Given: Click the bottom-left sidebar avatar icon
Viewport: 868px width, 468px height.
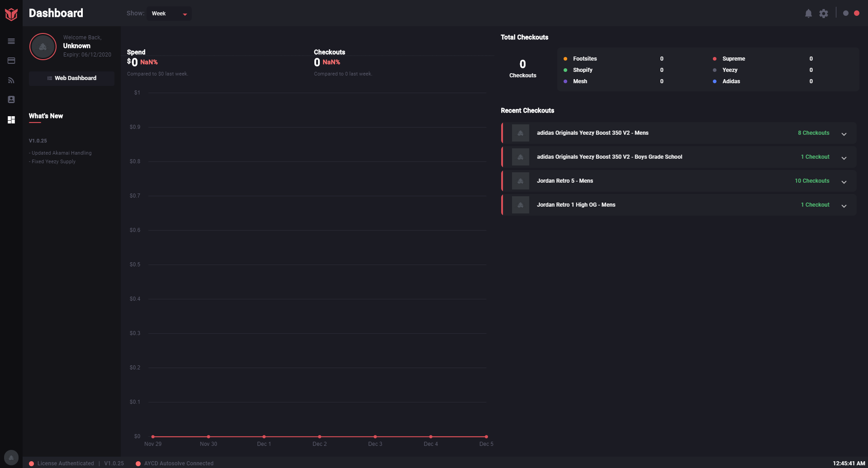Looking at the screenshot, I should pos(11,458).
